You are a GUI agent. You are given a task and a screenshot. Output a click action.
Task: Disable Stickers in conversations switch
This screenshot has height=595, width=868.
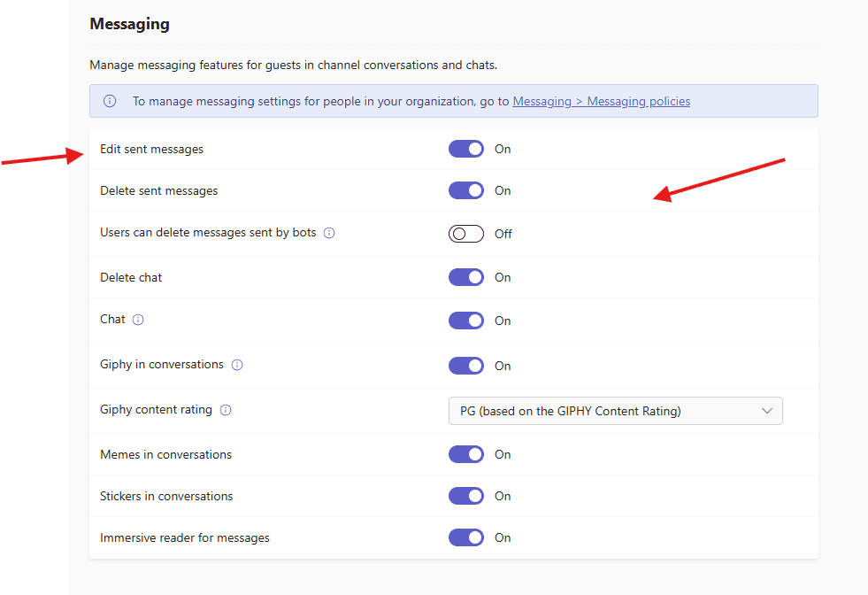(466, 496)
